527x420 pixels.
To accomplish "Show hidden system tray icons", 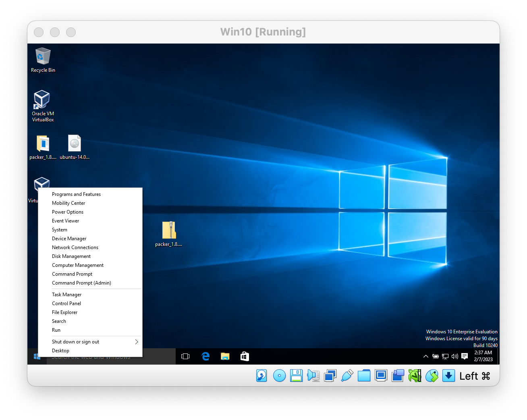I will 425,356.
